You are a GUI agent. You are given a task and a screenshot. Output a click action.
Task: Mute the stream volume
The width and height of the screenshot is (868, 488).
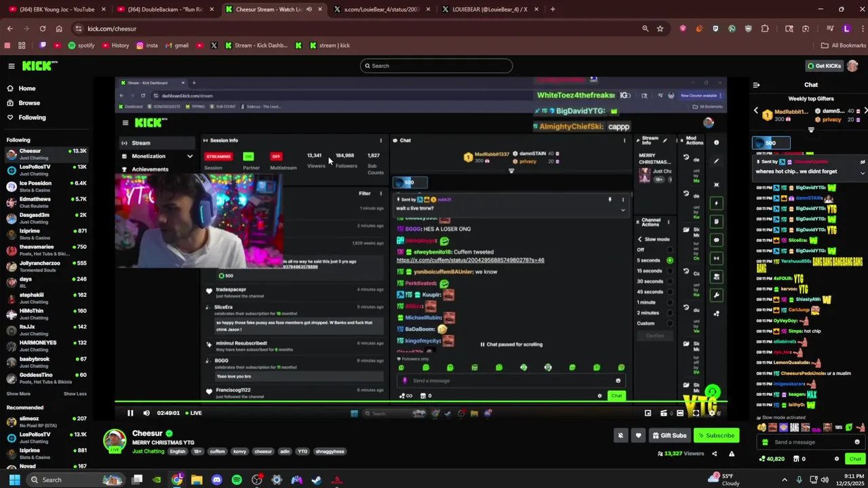(x=146, y=413)
